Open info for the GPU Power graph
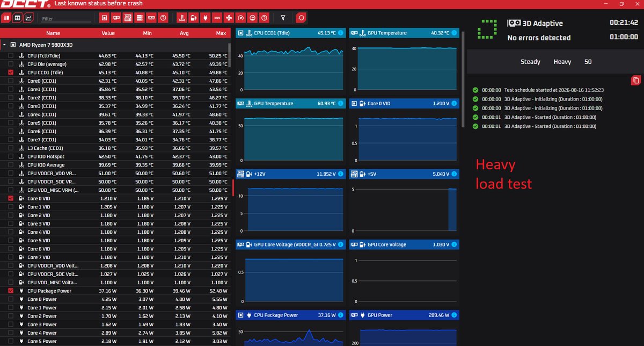This screenshot has height=346, width=644. (x=454, y=315)
